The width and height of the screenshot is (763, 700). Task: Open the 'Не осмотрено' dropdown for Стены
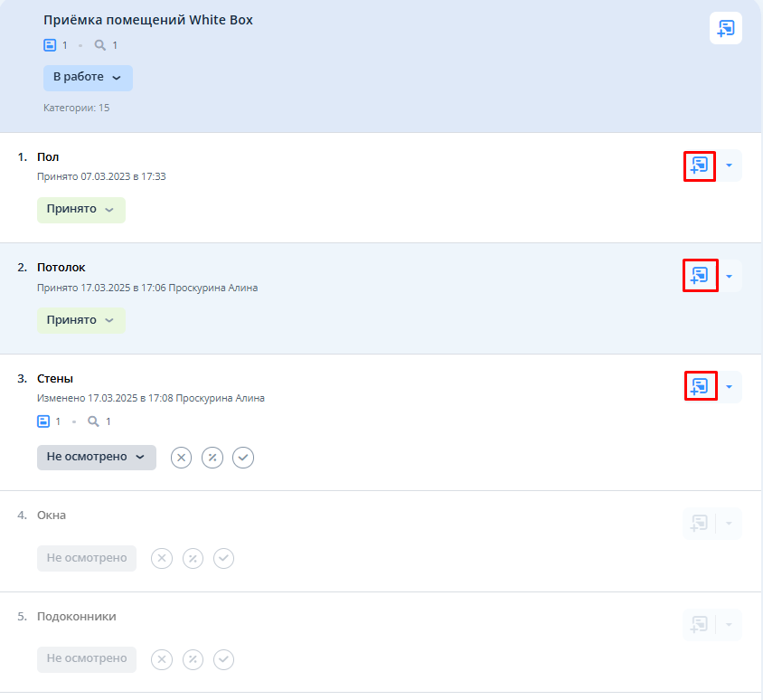(x=96, y=458)
